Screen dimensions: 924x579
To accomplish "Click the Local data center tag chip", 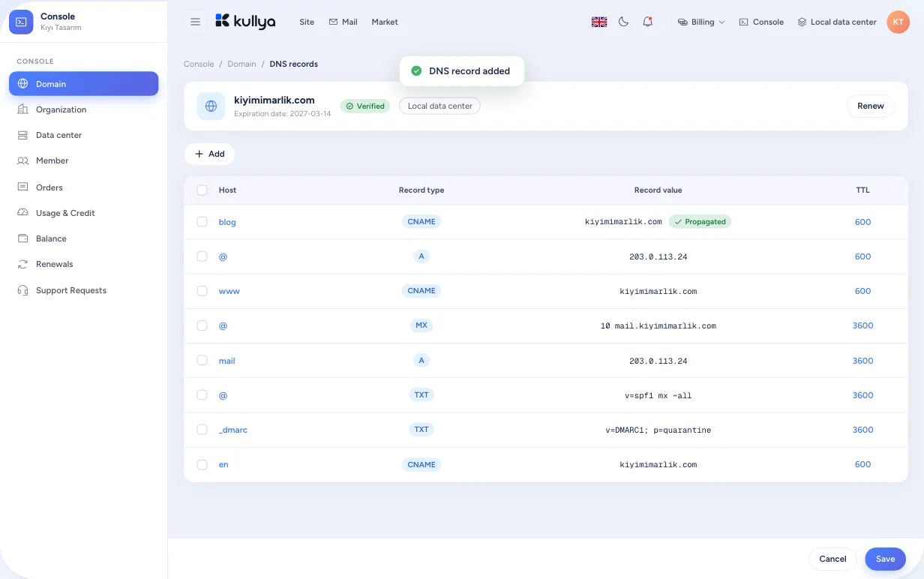I will point(439,106).
